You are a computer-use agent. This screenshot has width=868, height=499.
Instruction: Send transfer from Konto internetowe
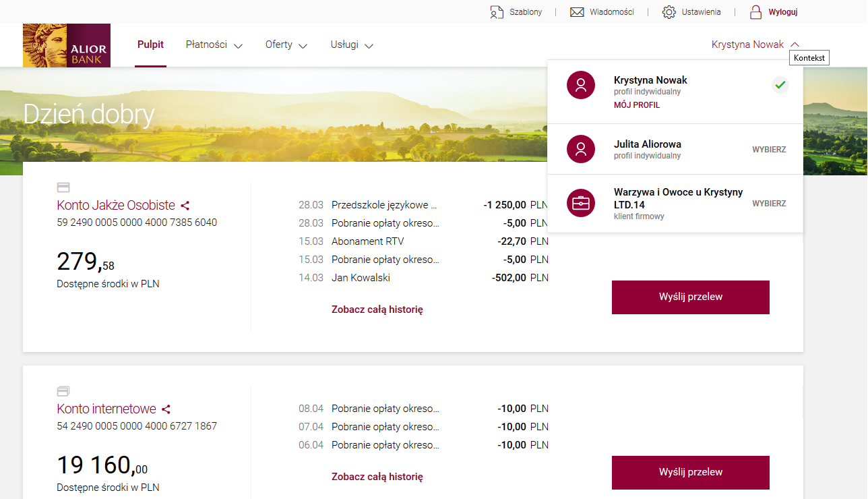691,473
